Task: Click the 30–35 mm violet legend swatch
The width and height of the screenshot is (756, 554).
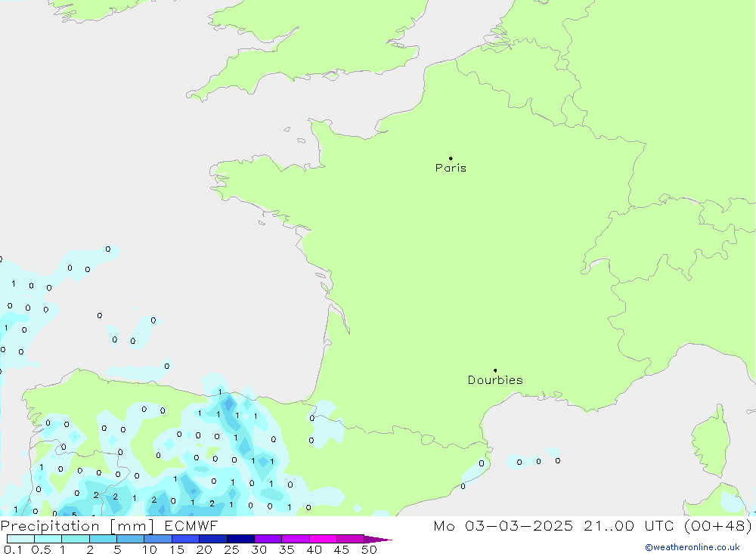Action: pyautogui.click(x=268, y=539)
